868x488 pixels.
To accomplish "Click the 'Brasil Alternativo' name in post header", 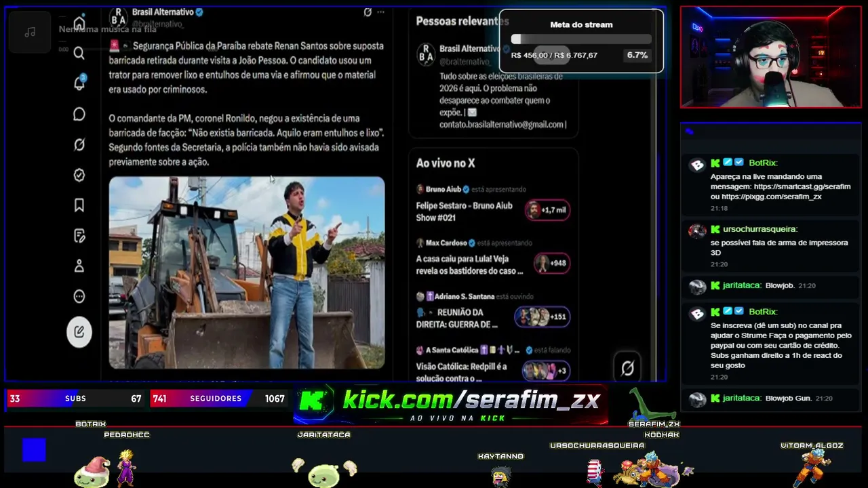I will pos(163,12).
